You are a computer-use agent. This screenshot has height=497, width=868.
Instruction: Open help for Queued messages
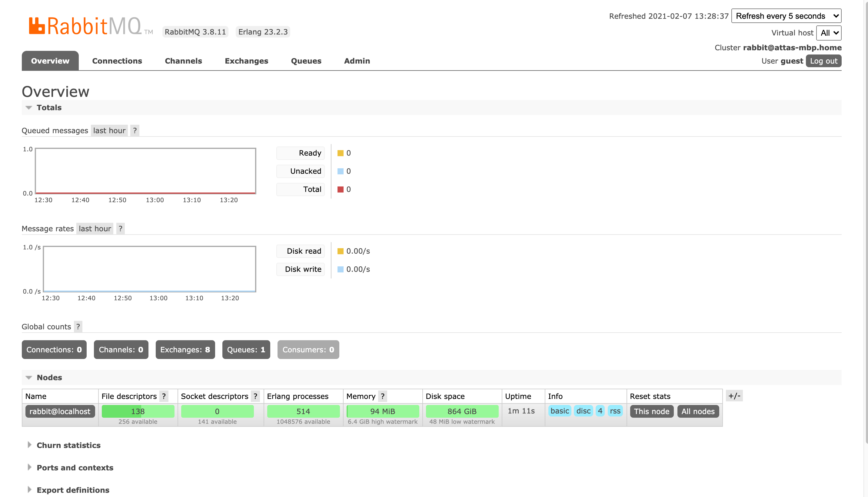click(135, 130)
